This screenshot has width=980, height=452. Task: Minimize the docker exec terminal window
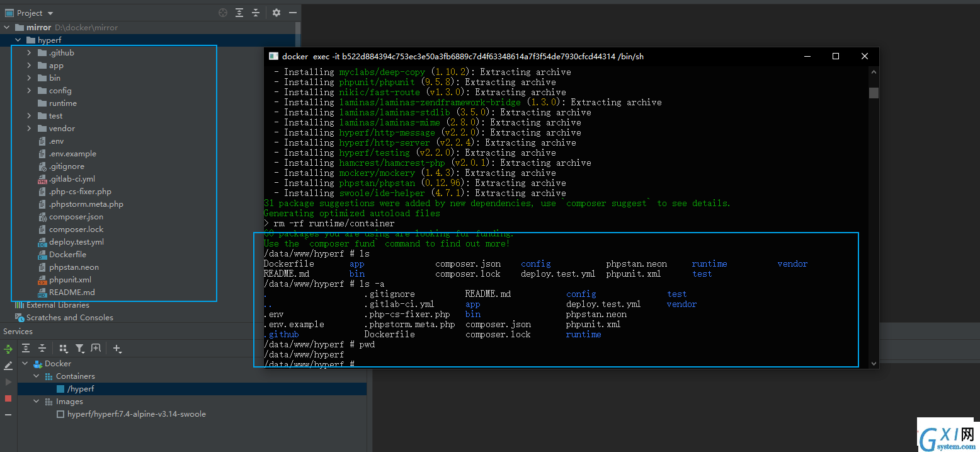(x=807, y=57)
